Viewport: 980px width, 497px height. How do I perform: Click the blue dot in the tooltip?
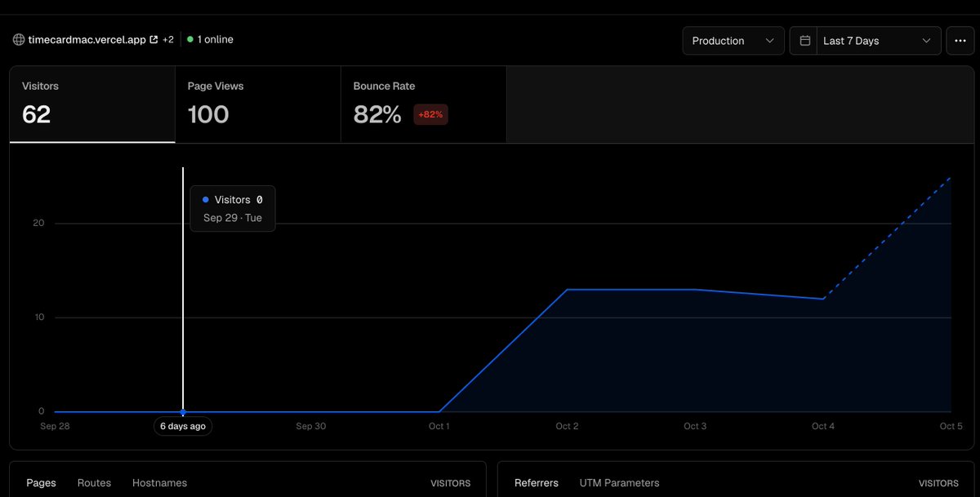(x=206, y=200)
